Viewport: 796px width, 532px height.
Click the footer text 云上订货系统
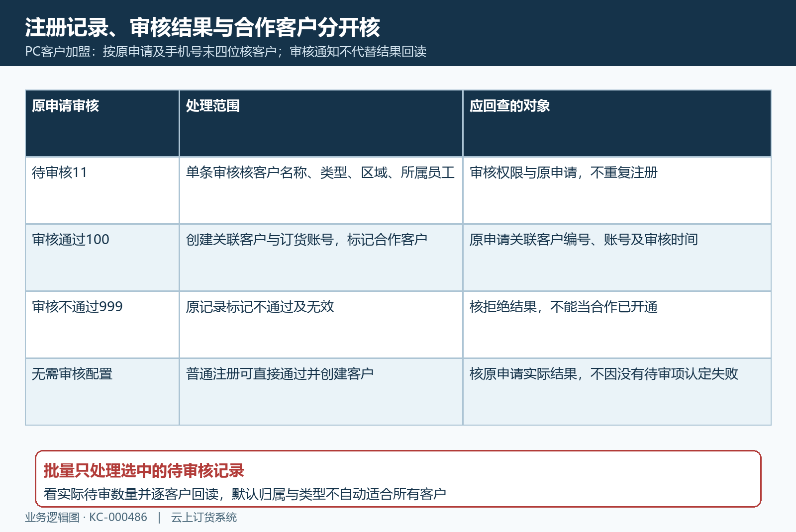204,518
